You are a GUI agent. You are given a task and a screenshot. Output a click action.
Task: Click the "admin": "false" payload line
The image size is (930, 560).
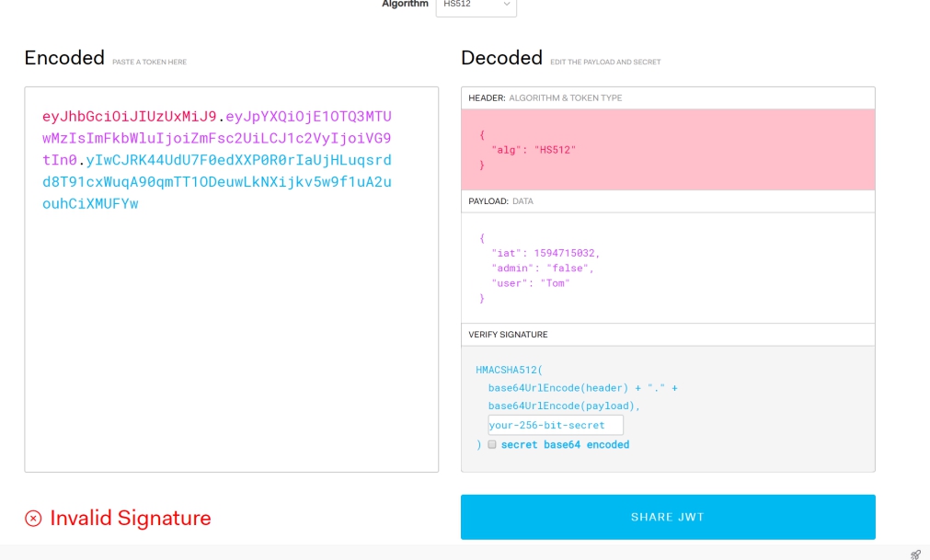click(542, 268)
